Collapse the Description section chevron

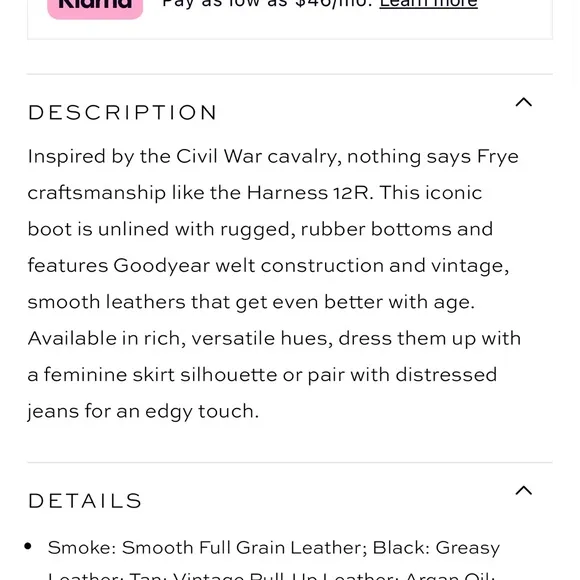pos(524,102)
